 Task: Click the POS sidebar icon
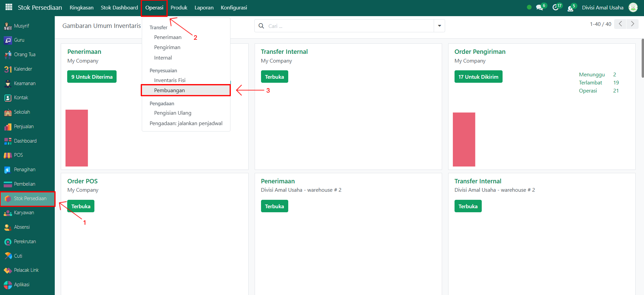(8, 155)
